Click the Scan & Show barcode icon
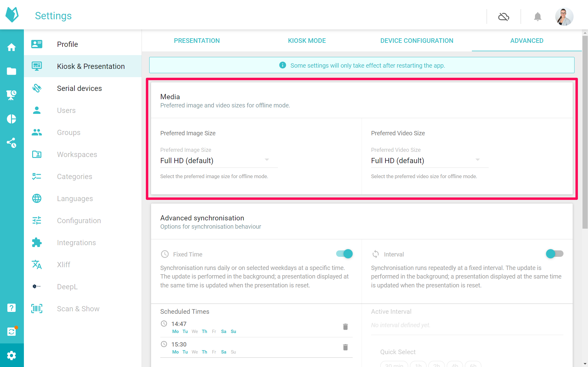The image size is (588, 367). pyautogui.click(x=37, y=309)
